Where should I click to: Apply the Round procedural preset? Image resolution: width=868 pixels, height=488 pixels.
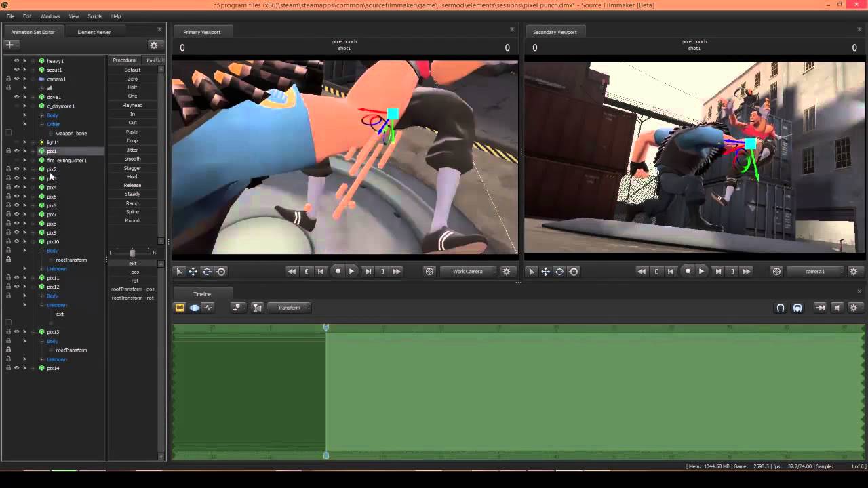[x=132, y=220]
